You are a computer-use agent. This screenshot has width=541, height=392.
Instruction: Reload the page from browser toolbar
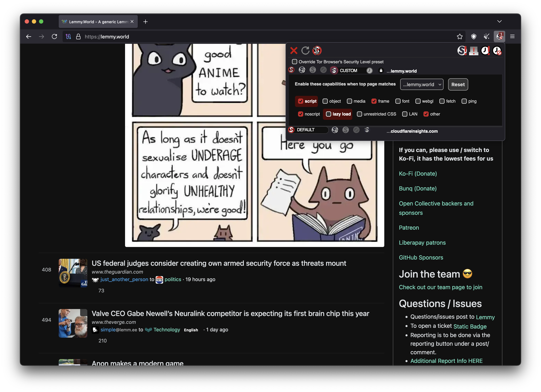pos(55,36)
